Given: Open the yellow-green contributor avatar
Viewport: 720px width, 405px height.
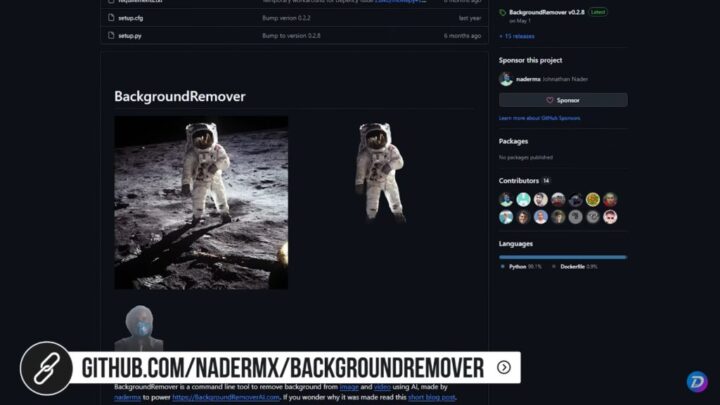Looking at the screenshot, I should (x=593, y=199).
